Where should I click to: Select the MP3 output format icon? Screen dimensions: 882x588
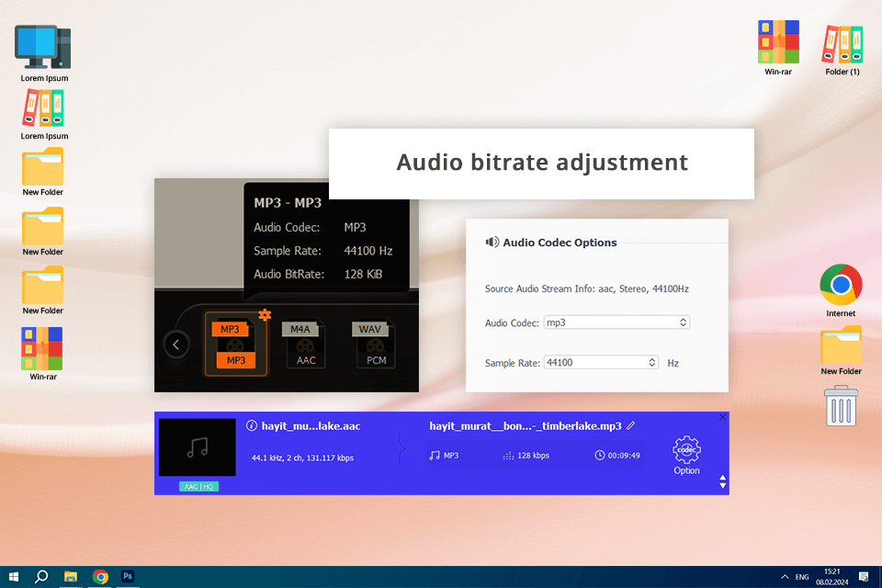tap(234, 345)
